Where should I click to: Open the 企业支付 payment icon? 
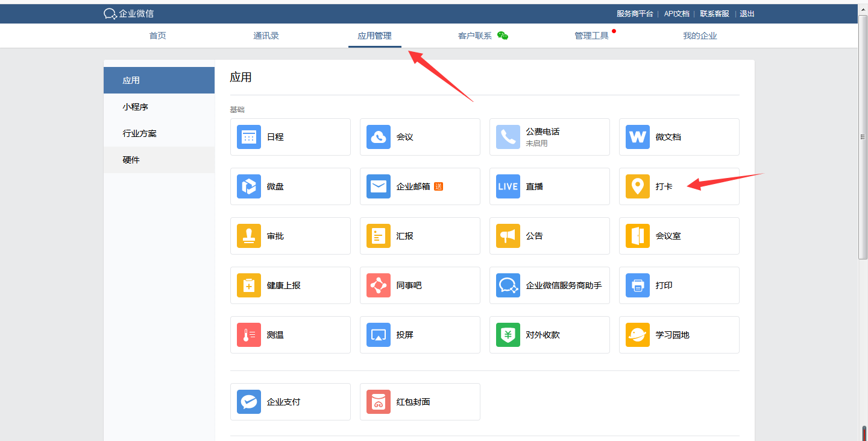point(249,402)
